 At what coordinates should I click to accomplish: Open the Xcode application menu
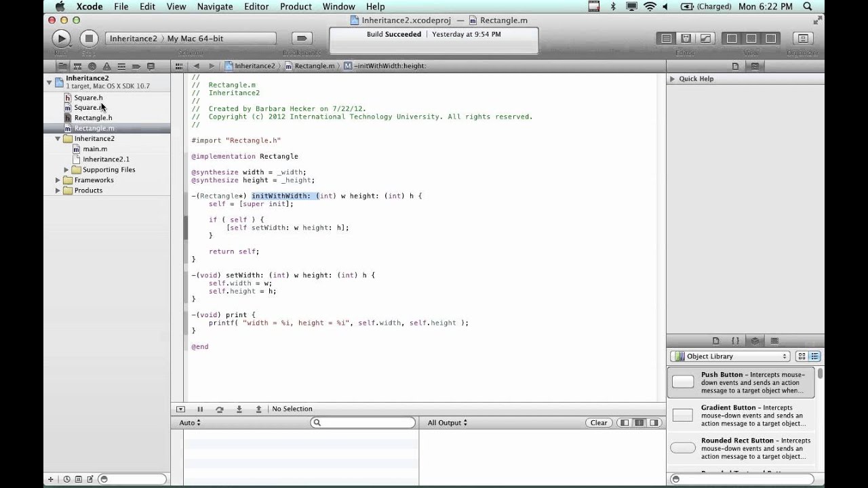(90, 7)
